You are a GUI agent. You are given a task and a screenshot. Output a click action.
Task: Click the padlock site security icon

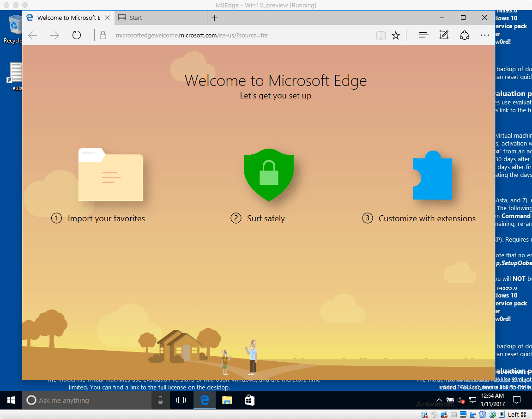pos(103,35)
